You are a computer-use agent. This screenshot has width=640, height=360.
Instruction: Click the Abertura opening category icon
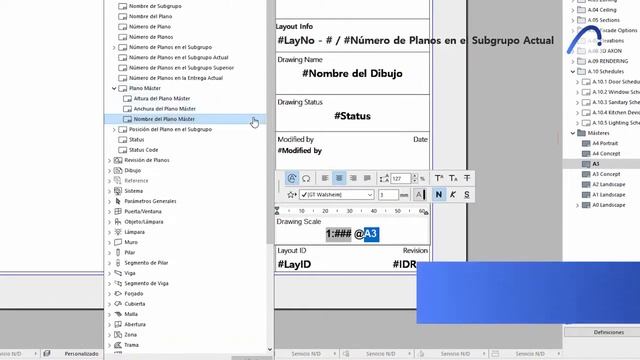point(118,324)
